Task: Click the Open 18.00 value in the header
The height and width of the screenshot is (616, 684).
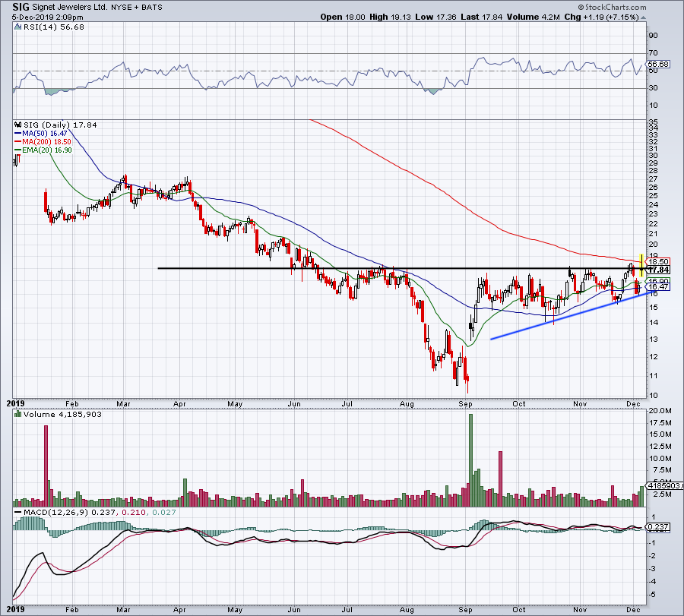Action: pyautogui.click(x=343, y=17)
